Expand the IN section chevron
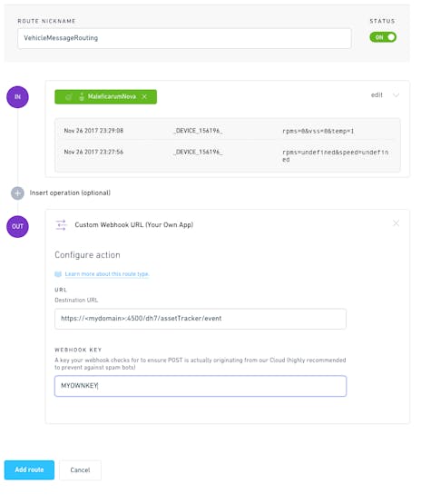The height and width of the screenshot is (504, 421). click(x=396, y=95)
